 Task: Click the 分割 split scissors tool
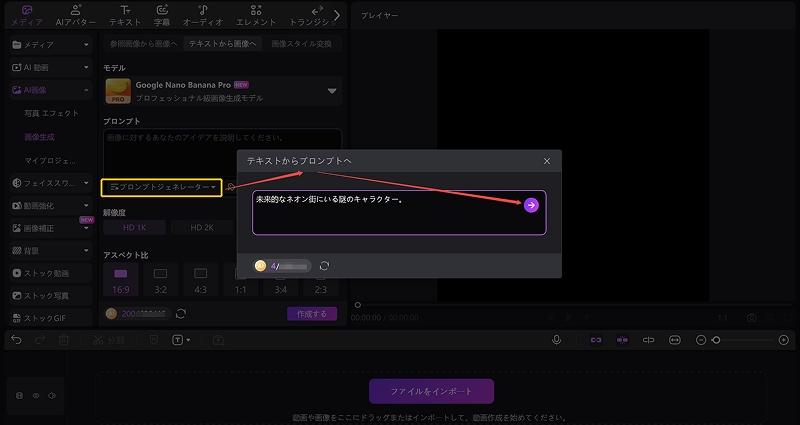click(x=108, y=340)
